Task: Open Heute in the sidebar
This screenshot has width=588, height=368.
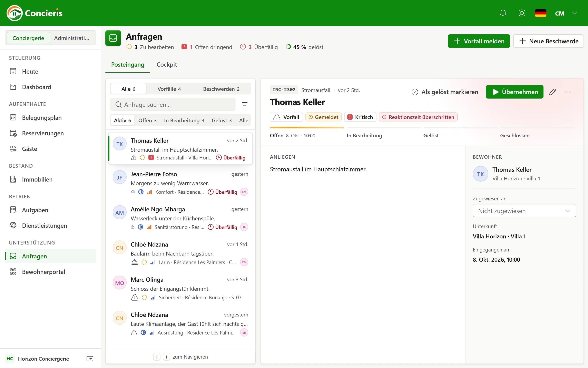Action: click(51, 71)
